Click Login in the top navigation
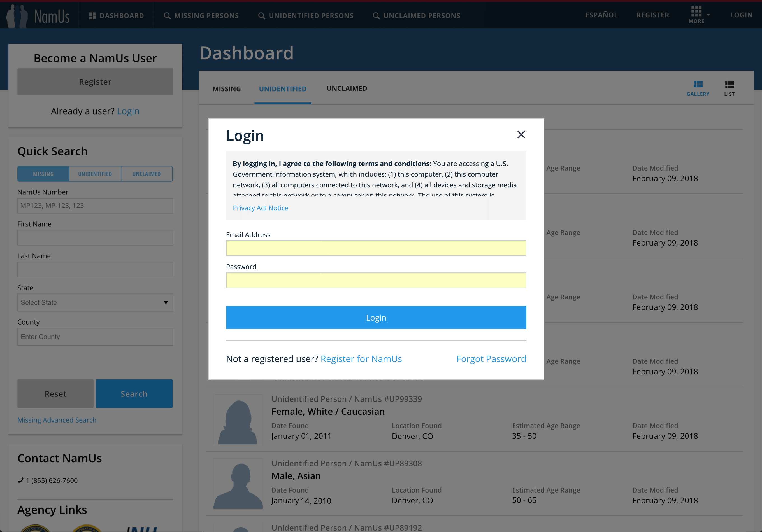This screenshot has height=532, width=762. 741,15
